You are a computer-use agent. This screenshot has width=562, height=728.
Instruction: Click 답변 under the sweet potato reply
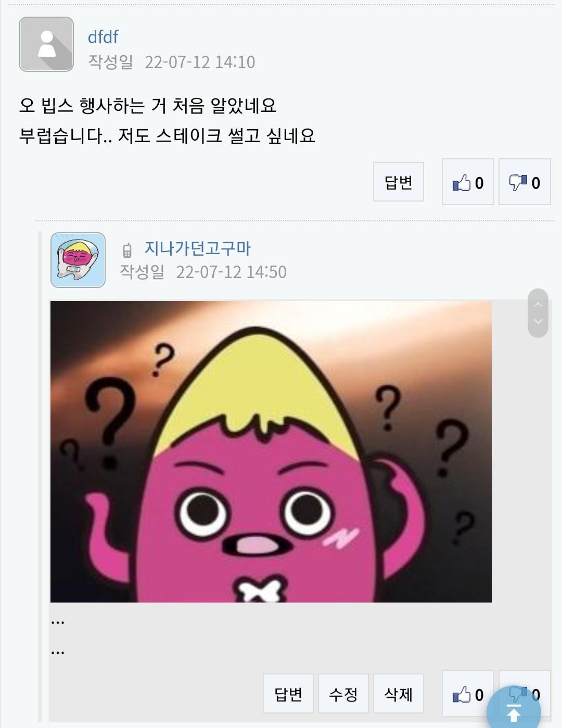tap(288, 694)
